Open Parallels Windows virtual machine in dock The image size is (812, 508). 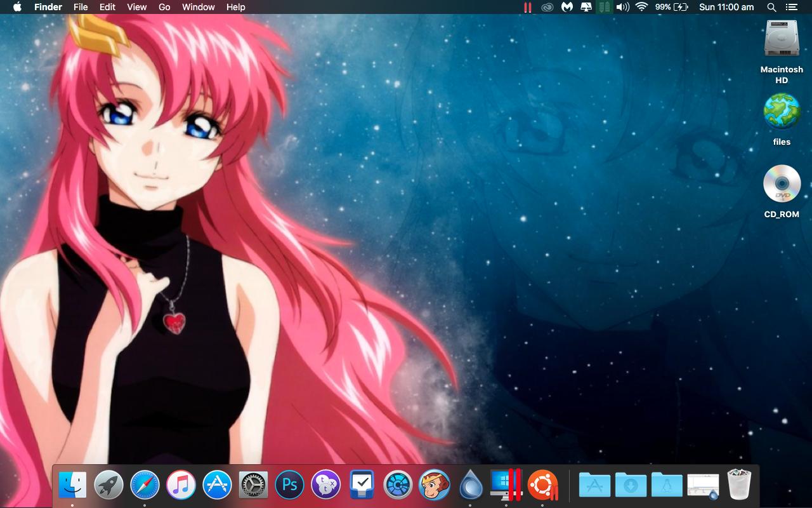pyautogui.click(x=506, y=485)
